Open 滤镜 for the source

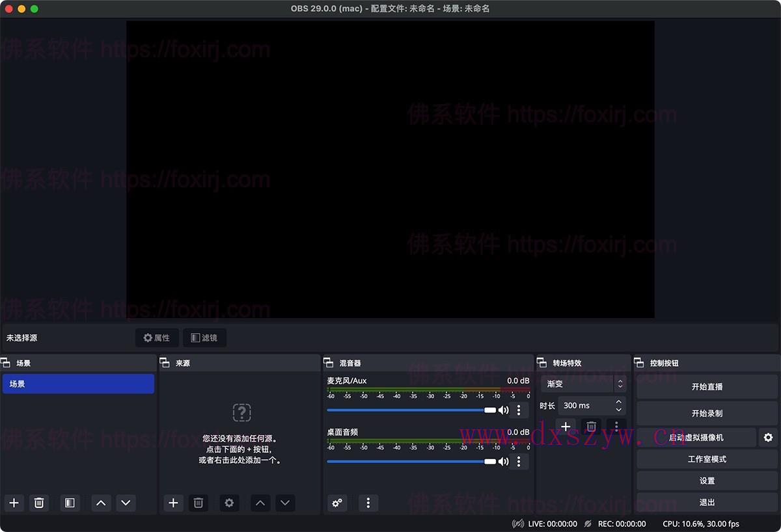click(204, 338)
